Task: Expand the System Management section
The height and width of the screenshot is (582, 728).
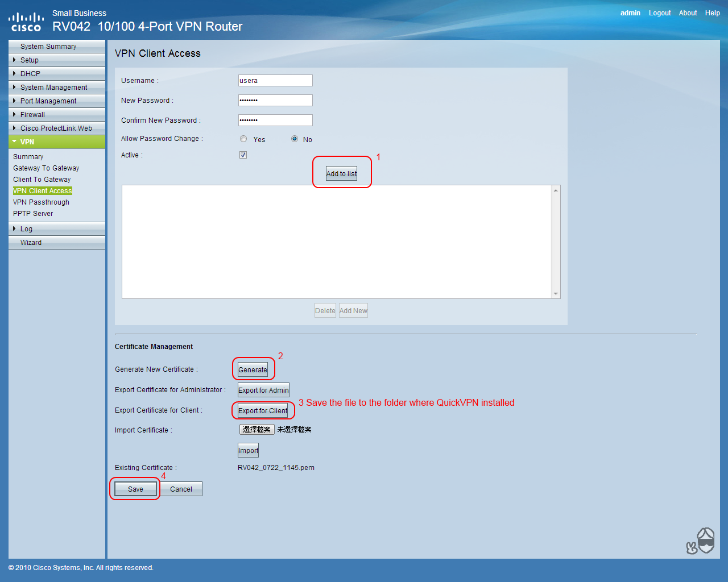Action: [57, 88]
